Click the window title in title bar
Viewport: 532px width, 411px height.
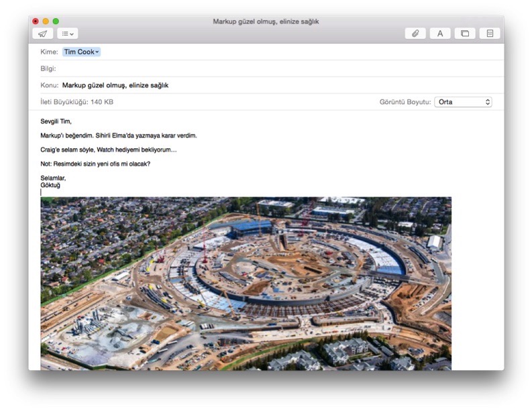tap(266, 21)
